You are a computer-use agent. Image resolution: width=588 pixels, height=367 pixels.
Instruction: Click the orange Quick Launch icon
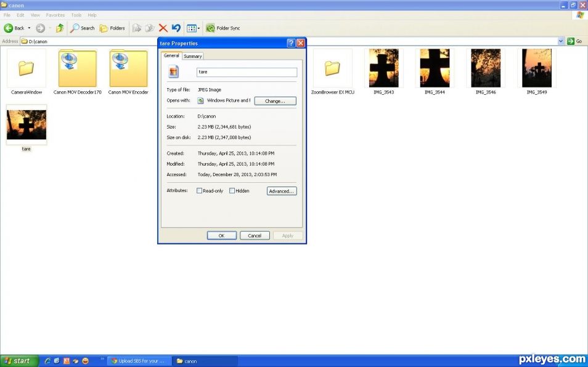pyautogui.click(x=67, y=361)
